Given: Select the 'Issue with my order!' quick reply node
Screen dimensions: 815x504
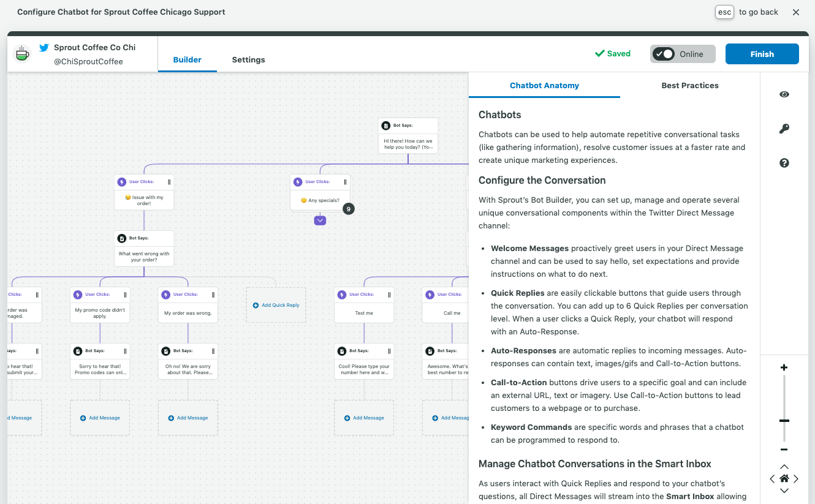Looking at the screenshot, I should point(144,192).
